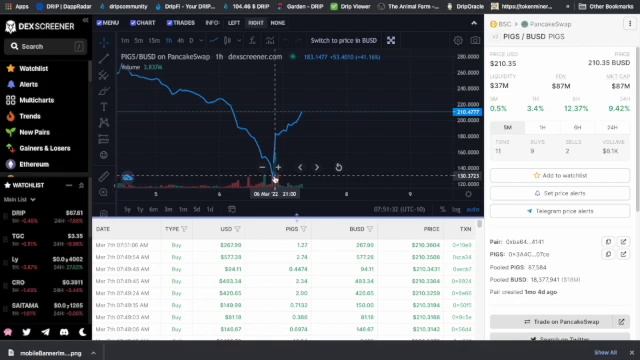
Task: Expand the Main List dropdown
Action: (20, 200)
